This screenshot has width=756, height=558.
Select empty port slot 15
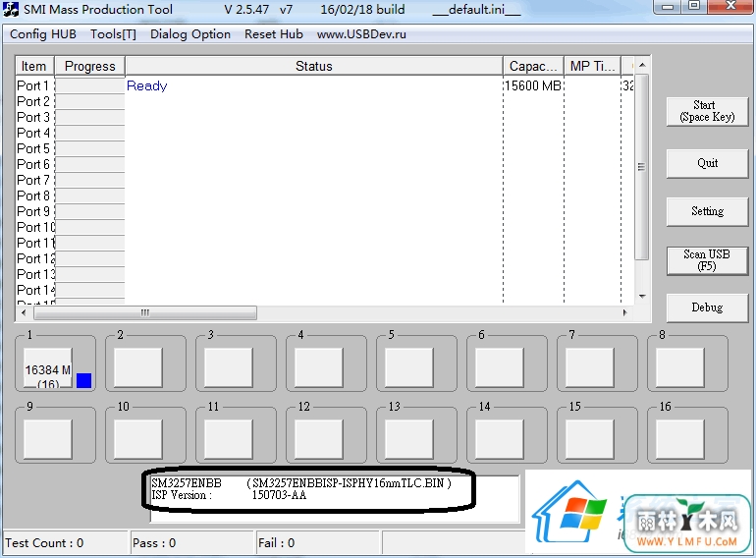coord(590,439)
